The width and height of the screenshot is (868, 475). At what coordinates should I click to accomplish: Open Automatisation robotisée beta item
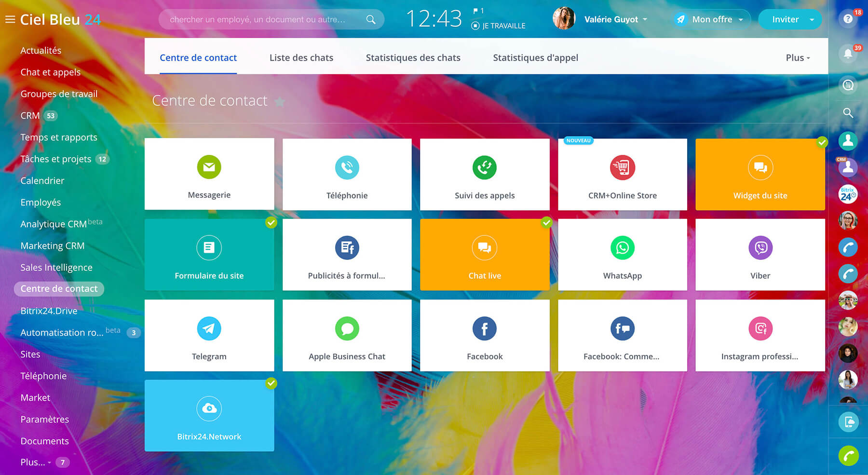pos(70,332)
